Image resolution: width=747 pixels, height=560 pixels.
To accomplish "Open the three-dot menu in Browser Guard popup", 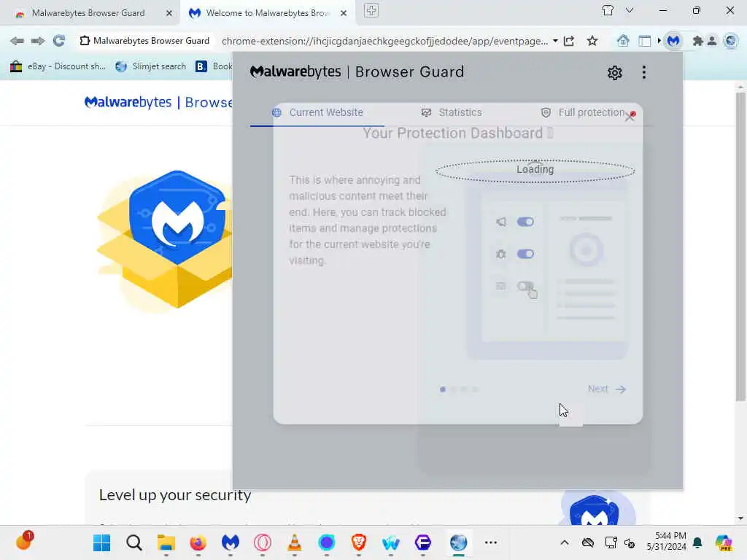I will (x=644, y=72).
